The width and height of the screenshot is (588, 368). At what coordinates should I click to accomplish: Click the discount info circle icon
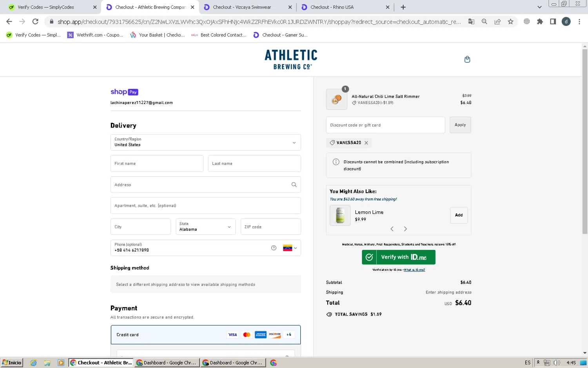[336, 162]
